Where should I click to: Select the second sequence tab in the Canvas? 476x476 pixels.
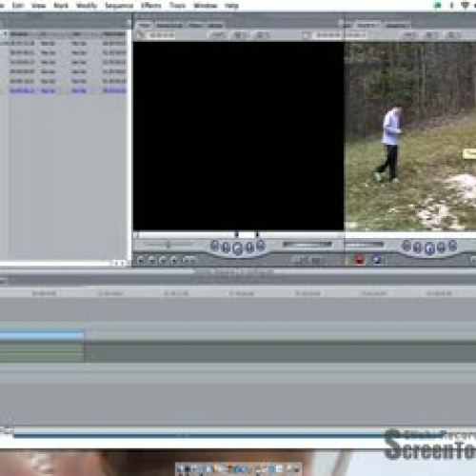point(368,25)
